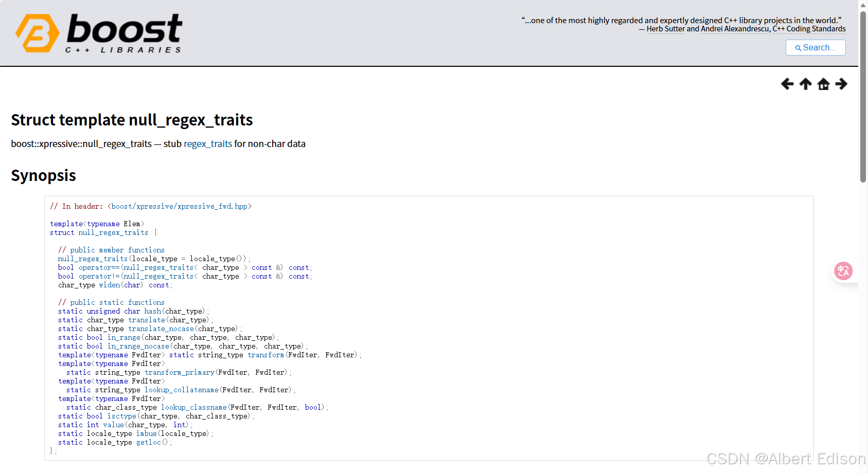The width and height of the screenshot is (868, 474).
Task: Open 'public static functions' link
Action: [117, 302]
